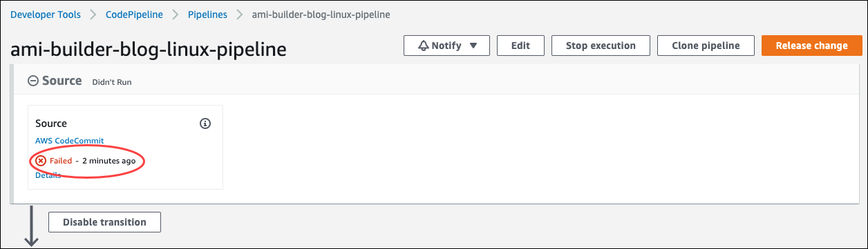Click the Failed status text

(x=61, y=161)
